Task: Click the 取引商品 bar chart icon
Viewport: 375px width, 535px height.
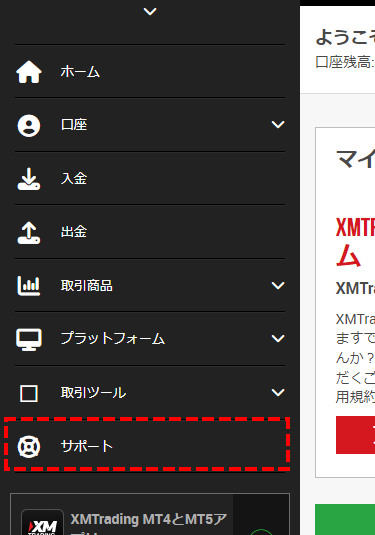Action: 29,286
